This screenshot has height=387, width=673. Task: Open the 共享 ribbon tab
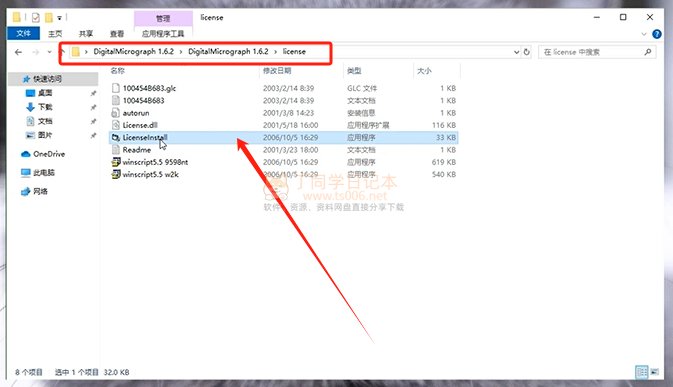click(86, 33)
